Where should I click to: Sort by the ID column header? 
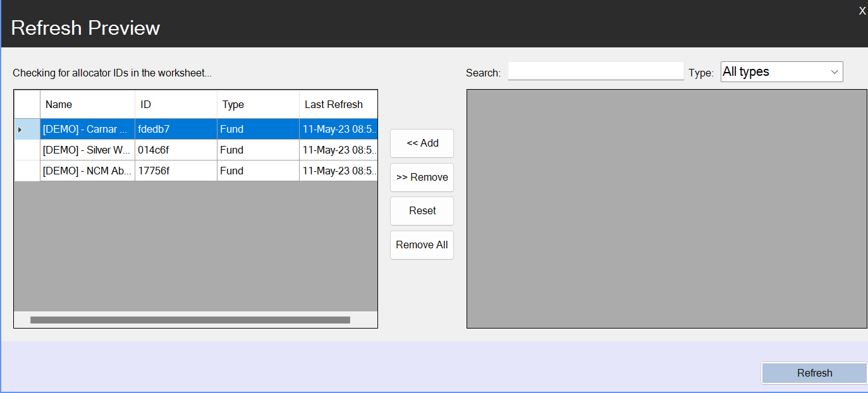(176, 104)
